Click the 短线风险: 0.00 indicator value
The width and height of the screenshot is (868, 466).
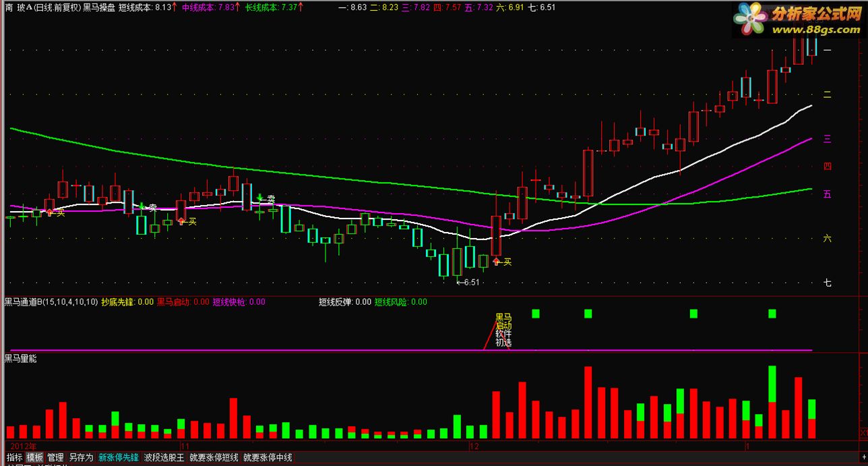[401, 302]
